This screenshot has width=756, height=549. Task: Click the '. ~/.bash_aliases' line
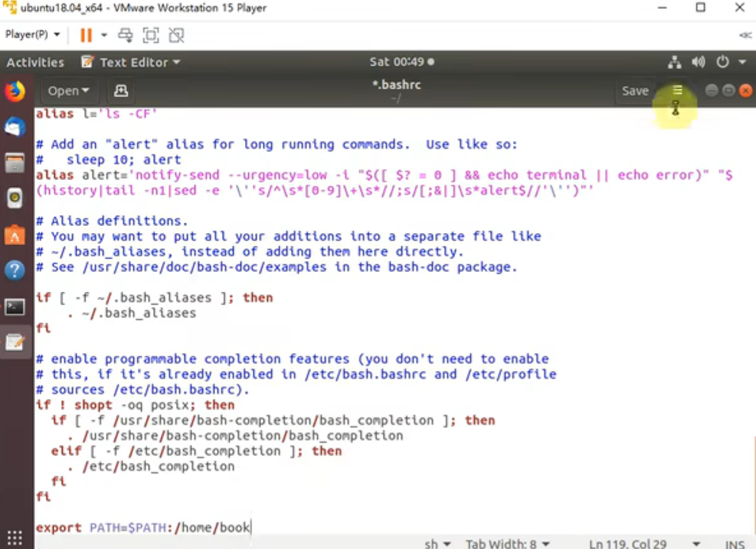coord(131,313)
